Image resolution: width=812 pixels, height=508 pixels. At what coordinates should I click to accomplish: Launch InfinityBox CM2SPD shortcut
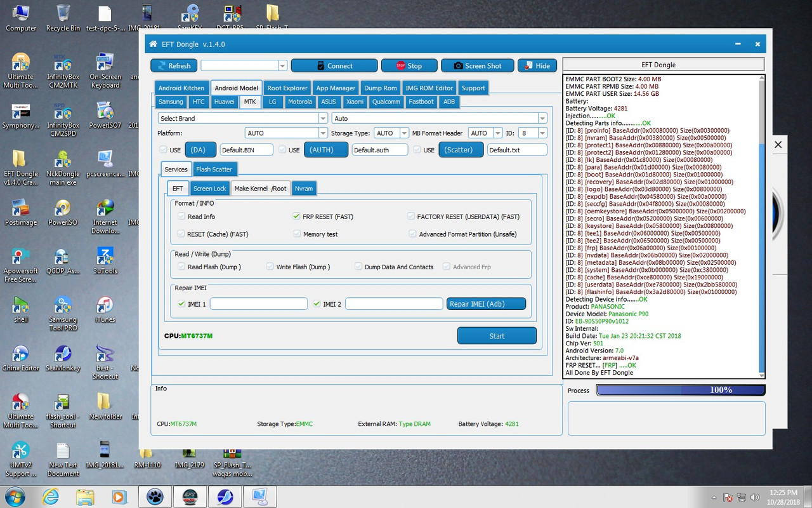63,119
